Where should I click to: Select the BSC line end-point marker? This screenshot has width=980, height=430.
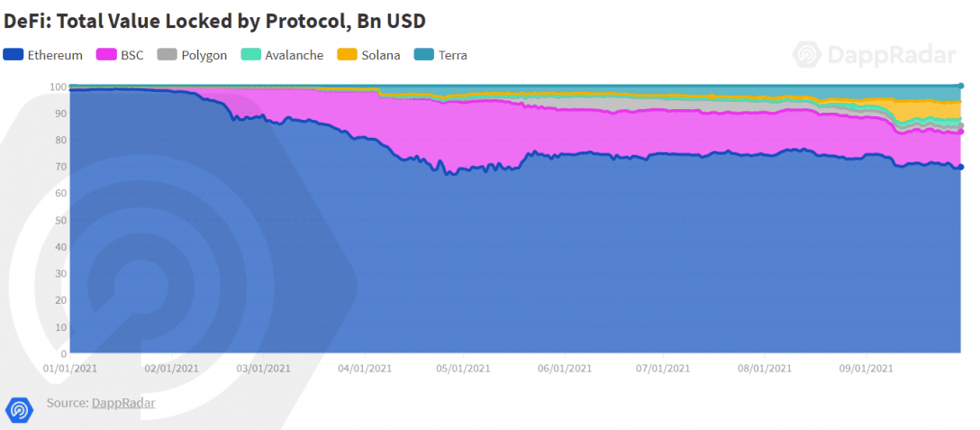(961, 132)
